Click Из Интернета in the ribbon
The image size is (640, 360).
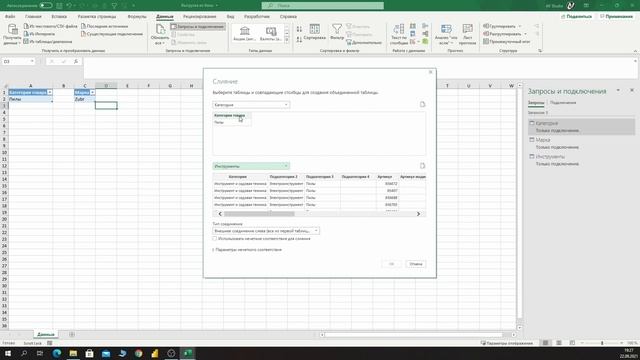pyautogui.click(x=39, y=34)
